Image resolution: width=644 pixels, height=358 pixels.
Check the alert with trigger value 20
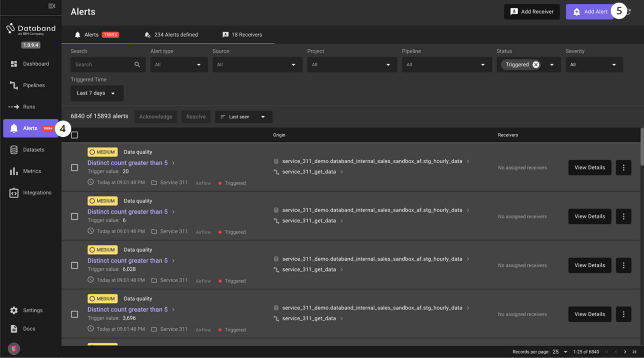[75, 167]
